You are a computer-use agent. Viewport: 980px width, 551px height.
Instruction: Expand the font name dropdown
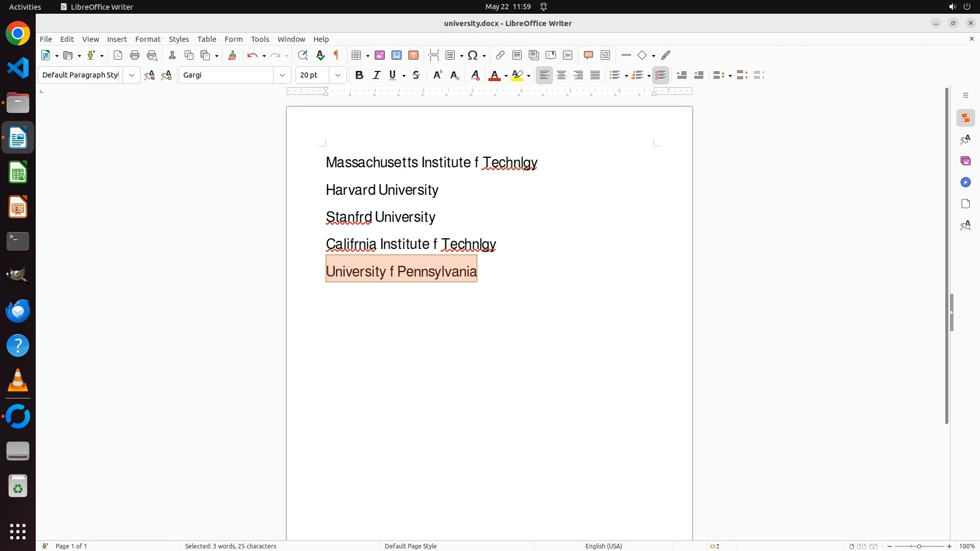click(x=282, y=75)
